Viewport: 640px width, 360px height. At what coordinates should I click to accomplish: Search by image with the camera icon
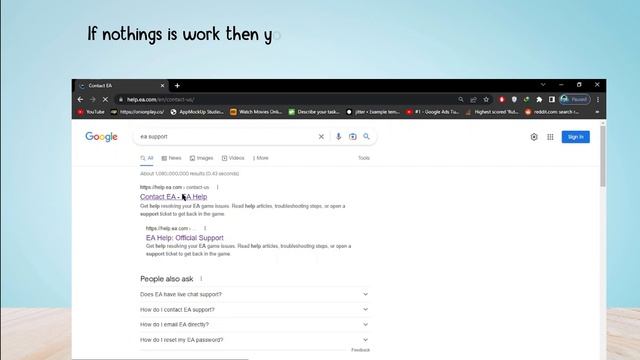[x=353, y=137]
